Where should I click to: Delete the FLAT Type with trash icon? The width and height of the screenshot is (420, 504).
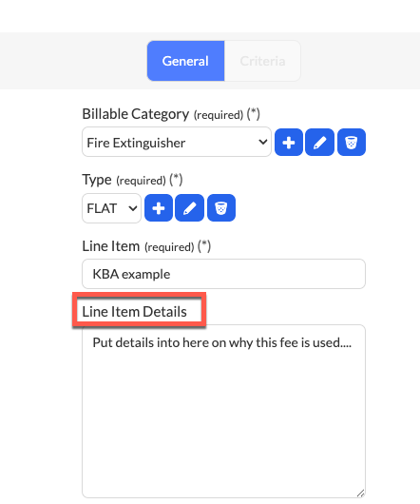point(221,208)
